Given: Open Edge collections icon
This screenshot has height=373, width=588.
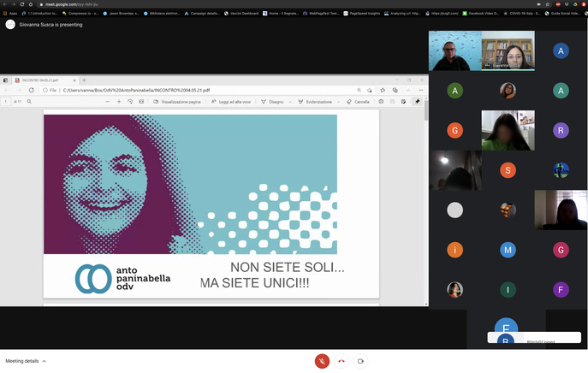Looking at the screenshot, I should click(395, 90).
